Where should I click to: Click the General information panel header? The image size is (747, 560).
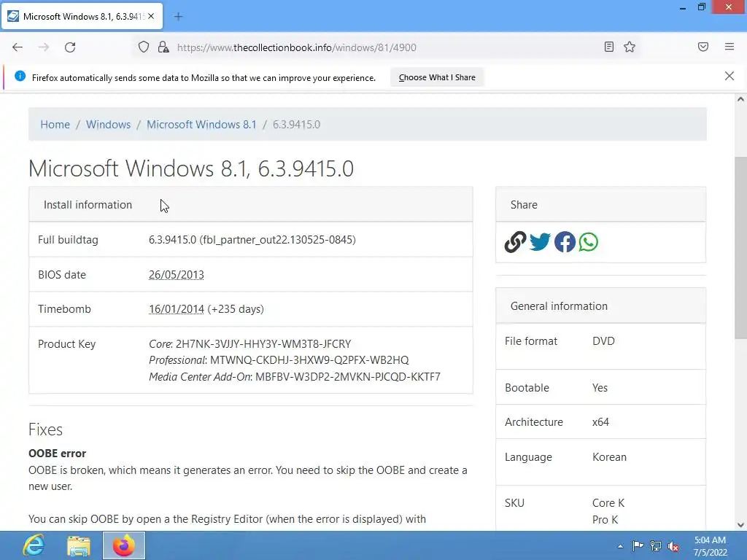click(601, 306)
